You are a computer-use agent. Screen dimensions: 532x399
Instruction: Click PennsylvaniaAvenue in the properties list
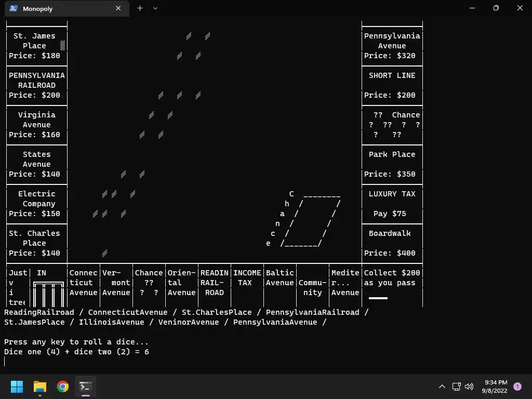coord(275,322)
